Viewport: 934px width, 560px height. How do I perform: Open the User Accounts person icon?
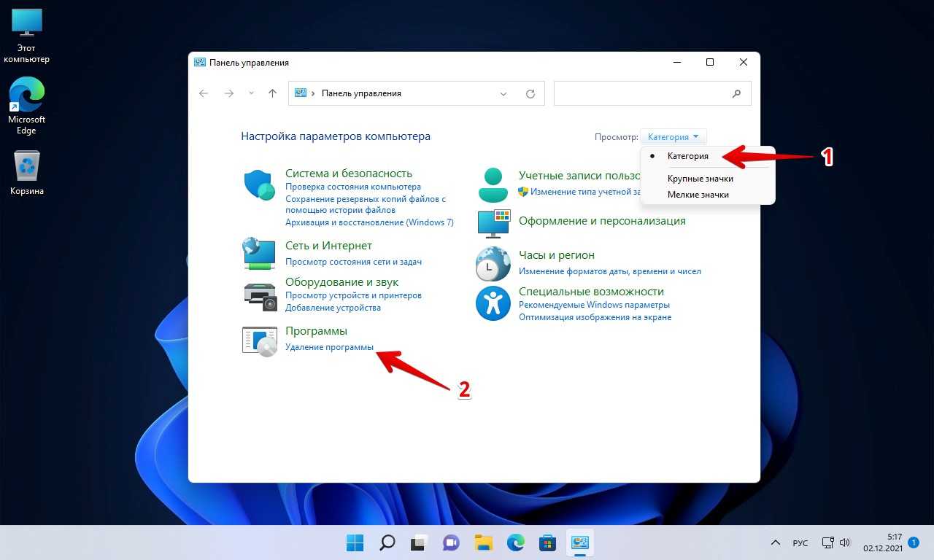coord(493,184)
